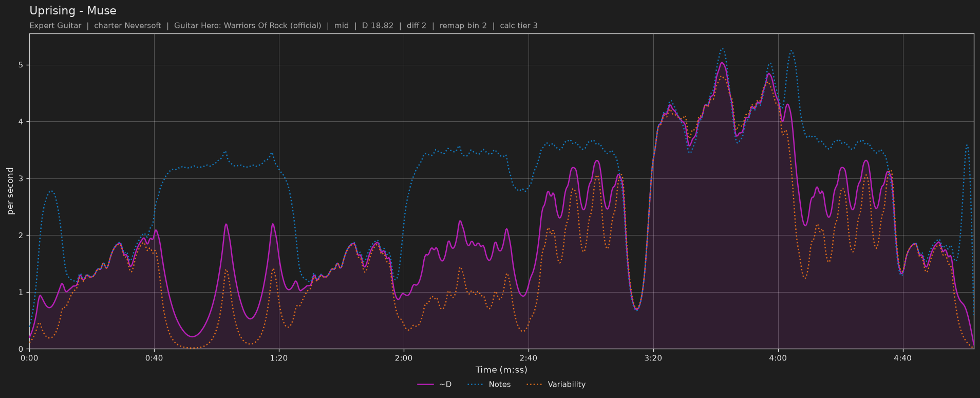
Task: Click the 0:00 x-axis tick label
Action: point(29,358)
